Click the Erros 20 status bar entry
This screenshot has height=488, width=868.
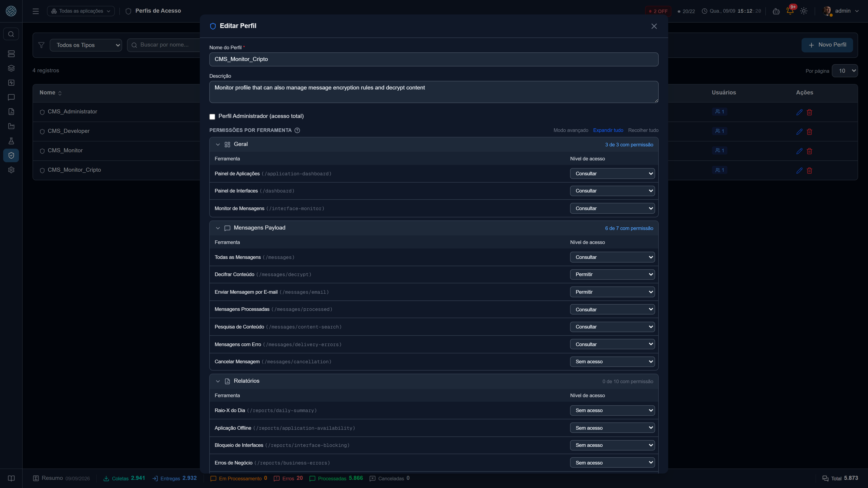coord(288,478)
